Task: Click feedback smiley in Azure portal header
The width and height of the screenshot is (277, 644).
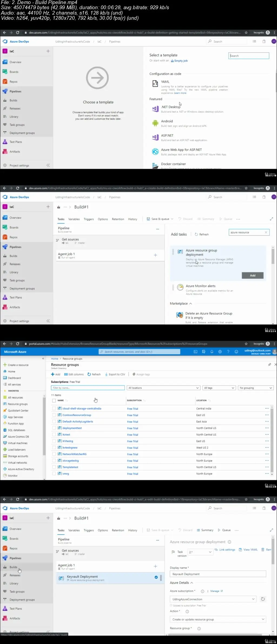Action: coord(236,351)
